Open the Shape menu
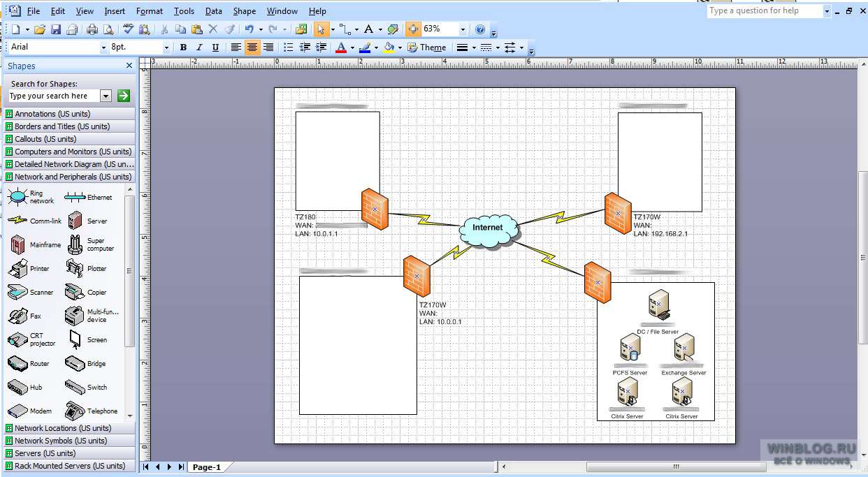The image size is (868, 477). (245, 11)
